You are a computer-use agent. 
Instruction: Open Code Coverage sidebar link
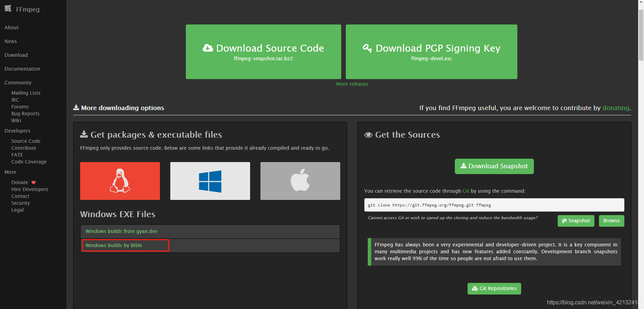pos(29,162)
